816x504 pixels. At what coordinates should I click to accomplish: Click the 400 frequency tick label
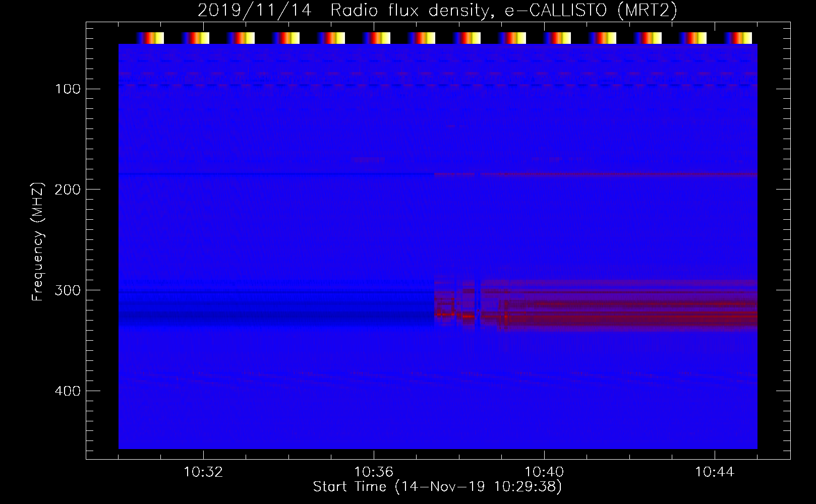(68, 391)
